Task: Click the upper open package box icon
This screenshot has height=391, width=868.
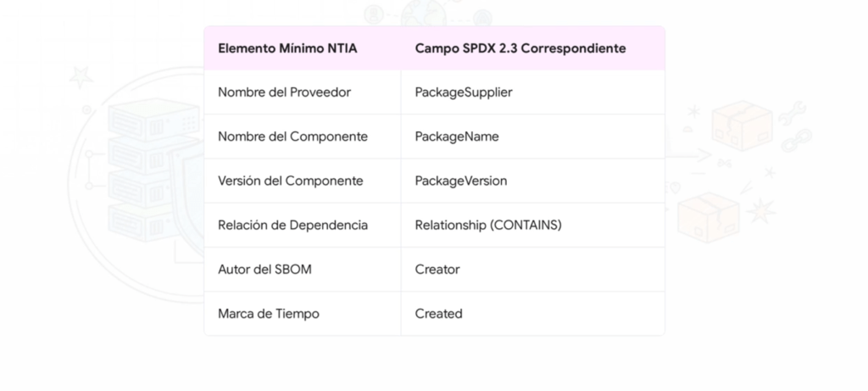Action: pos(742,126)
